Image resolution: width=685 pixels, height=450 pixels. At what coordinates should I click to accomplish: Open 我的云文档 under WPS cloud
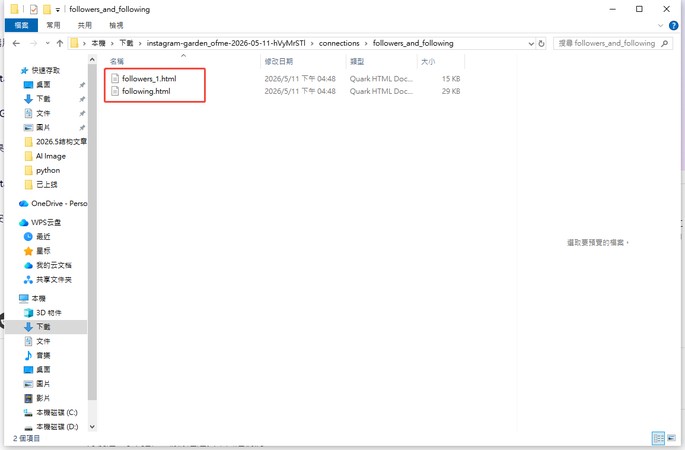tap(53, 265)
